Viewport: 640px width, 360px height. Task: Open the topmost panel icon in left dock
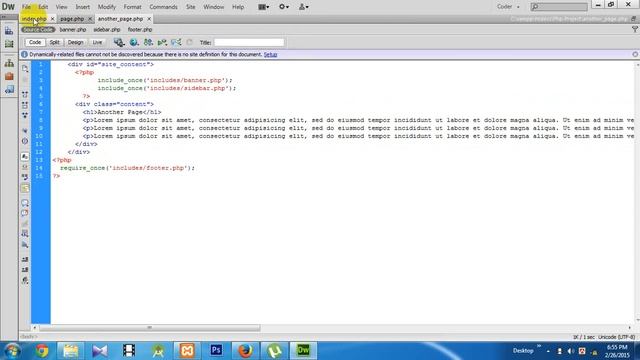coord(9,31)
